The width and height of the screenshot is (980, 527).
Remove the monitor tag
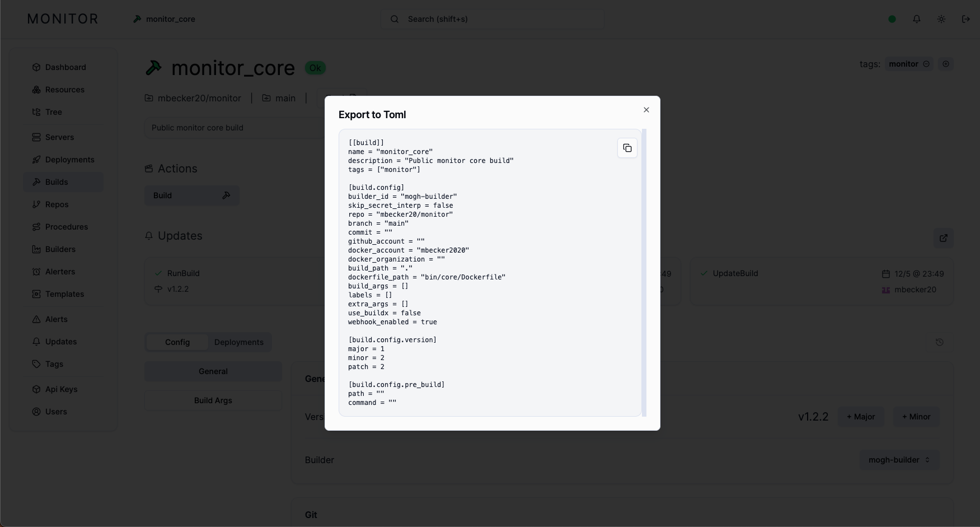tap(926, 64)
